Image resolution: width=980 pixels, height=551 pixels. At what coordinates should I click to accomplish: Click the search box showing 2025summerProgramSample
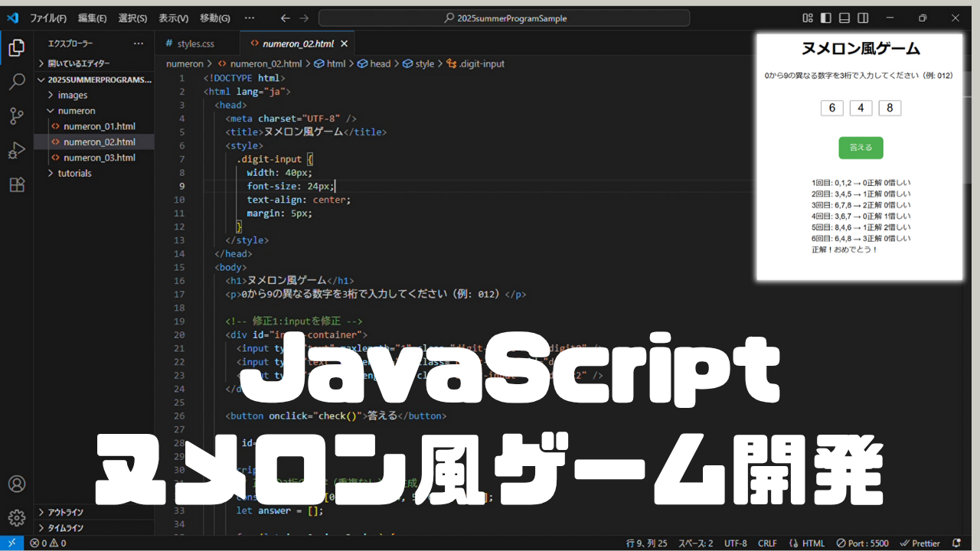[504, 18]
